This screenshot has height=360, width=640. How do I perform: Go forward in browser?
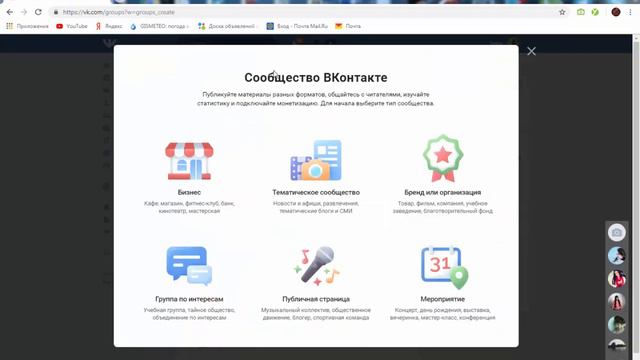pos(24,12)
